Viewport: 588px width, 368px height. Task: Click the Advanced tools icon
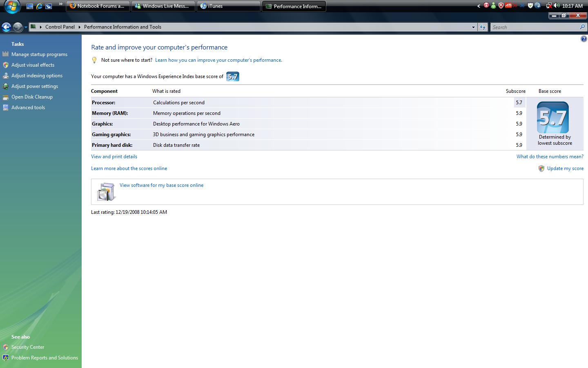click(x=6, y=108)
